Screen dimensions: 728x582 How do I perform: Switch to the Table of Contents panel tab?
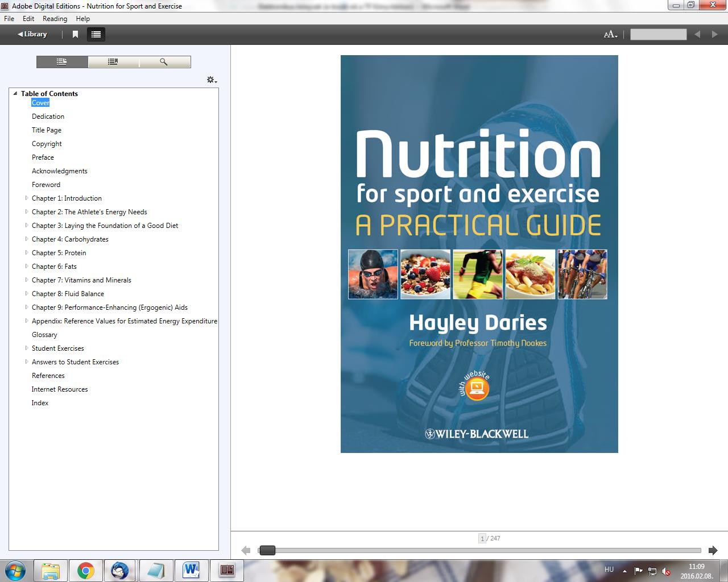(x=62, y=61)
